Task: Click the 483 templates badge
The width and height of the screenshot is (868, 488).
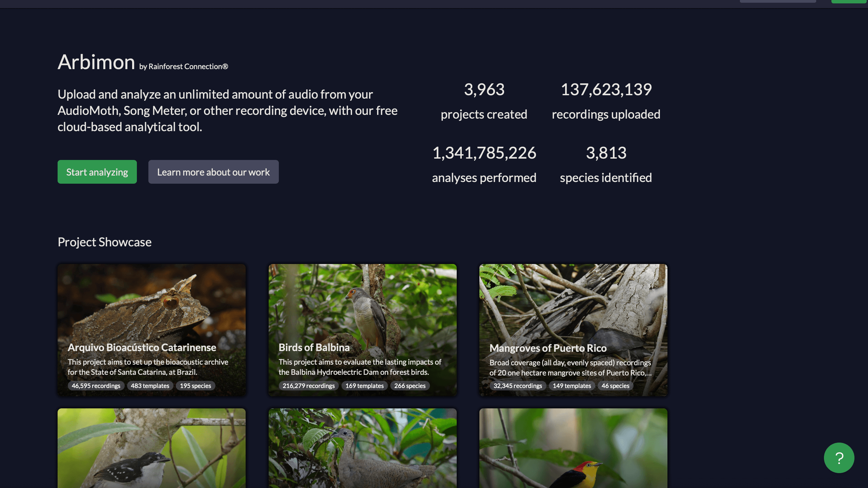Action: [150, 386]
